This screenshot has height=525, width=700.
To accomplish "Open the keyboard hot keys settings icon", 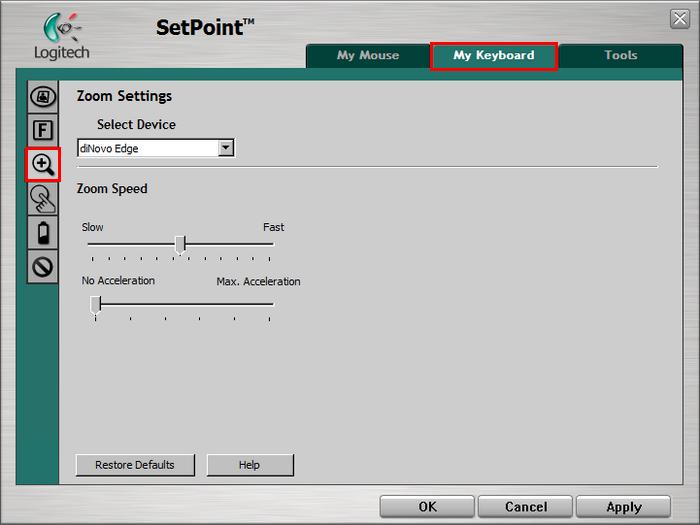I will [x=43, y=96].
